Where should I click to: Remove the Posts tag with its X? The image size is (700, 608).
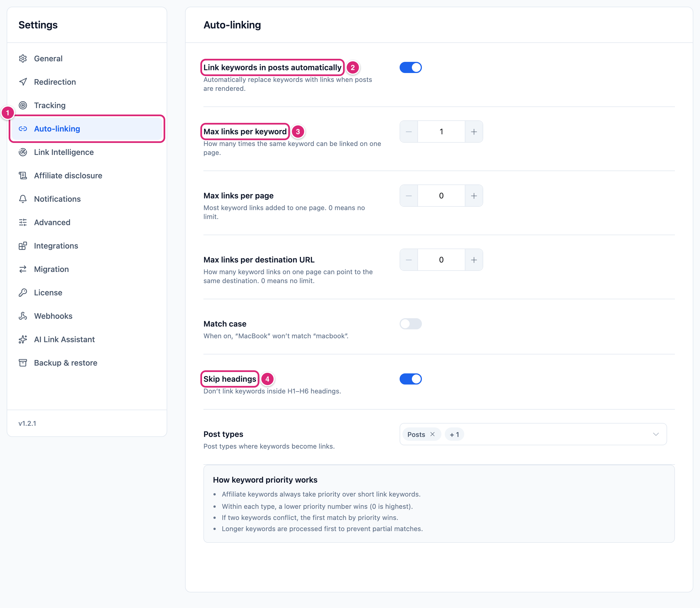tap(432, 434)
